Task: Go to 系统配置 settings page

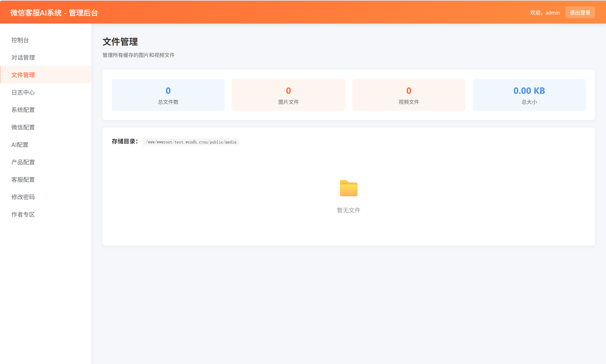Action: pos(23,110)
